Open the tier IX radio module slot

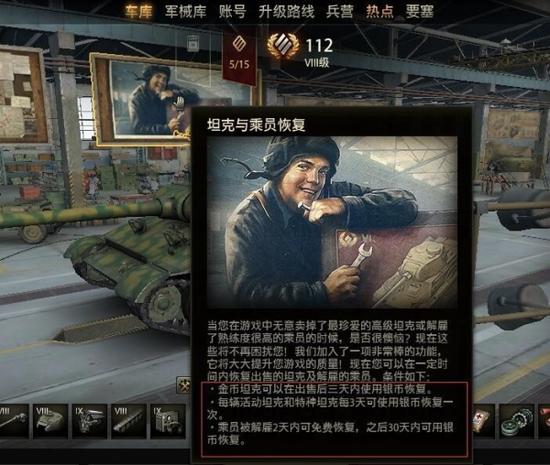point(168,421)
